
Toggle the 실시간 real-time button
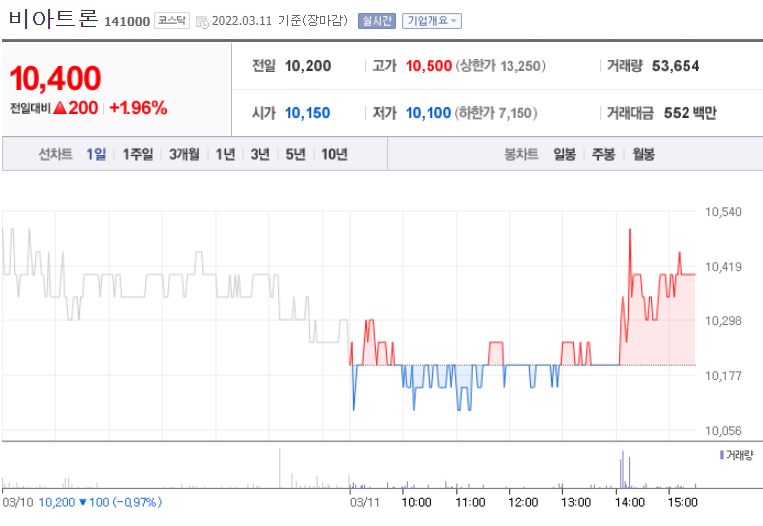[377, 21]
